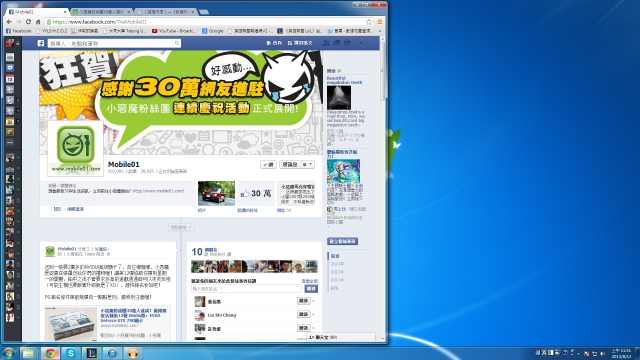Open Windows Explorer from the taskbar
The height and width of the screenshot is (360, 640).
point(28,353)
